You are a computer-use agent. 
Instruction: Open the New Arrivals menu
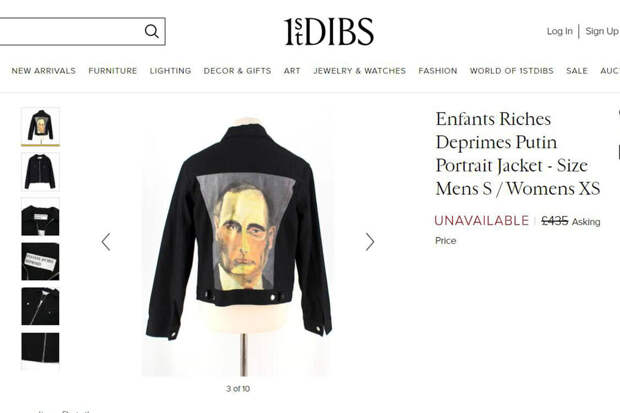point(43,71)
